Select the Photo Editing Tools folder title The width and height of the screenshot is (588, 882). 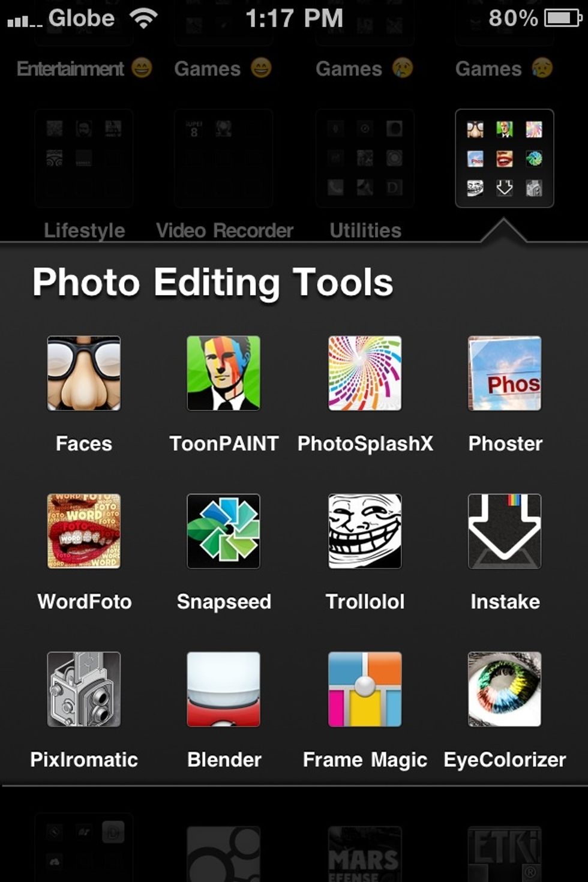213,282
